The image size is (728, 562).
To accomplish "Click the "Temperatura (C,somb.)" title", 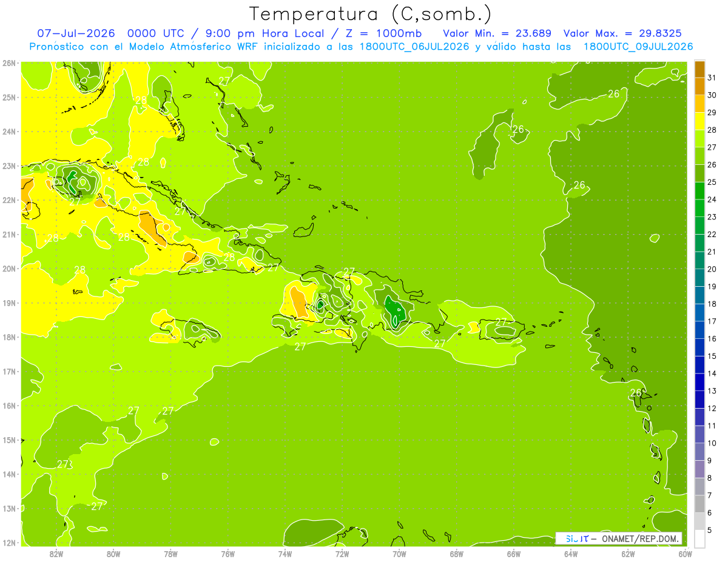I will tap(371, 14).
